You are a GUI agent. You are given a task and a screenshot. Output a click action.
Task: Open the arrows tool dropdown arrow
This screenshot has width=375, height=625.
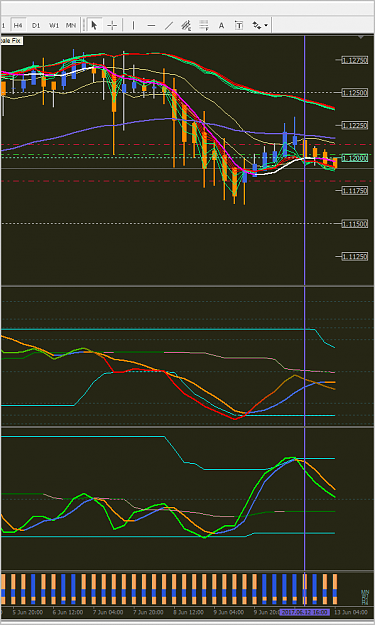pos(266,26)
